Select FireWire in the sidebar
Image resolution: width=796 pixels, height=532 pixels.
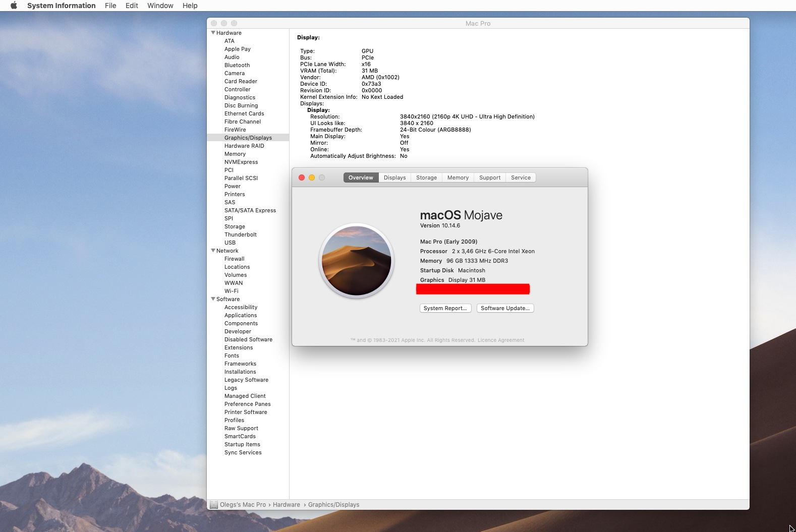(x=235, y=130)
